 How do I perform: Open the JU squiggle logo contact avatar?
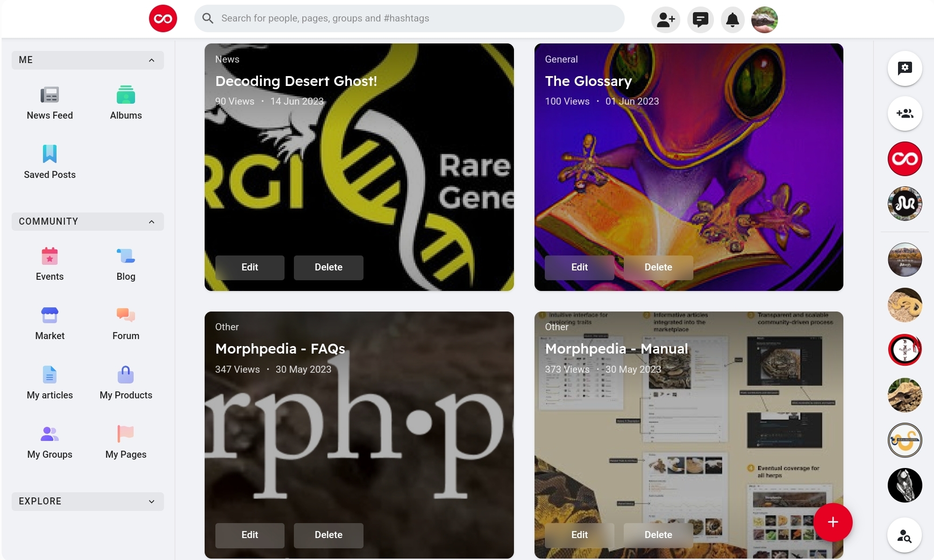(905, 204)
